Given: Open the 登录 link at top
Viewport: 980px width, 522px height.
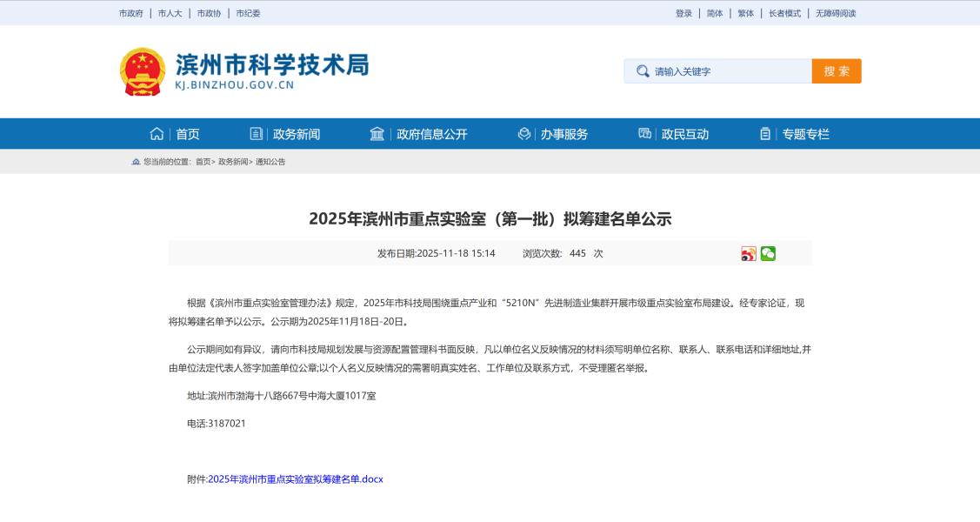Looking at the screenshot, I should 683,13.
